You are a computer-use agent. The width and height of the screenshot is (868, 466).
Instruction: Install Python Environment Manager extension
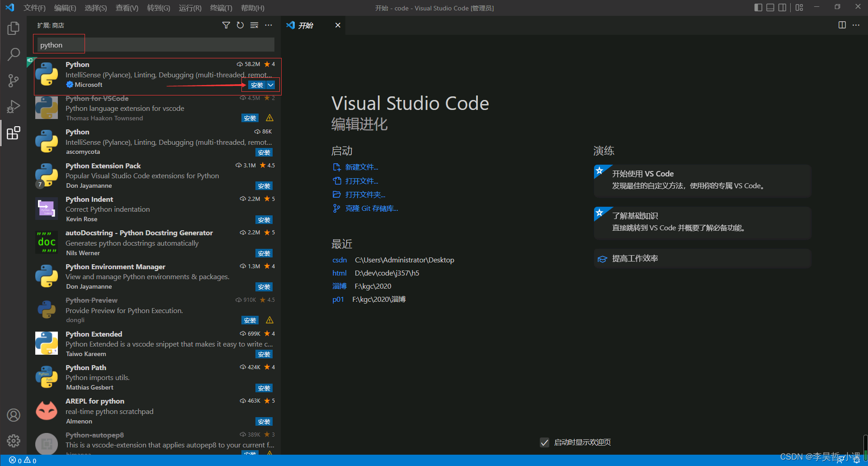[x=264, y=287]
